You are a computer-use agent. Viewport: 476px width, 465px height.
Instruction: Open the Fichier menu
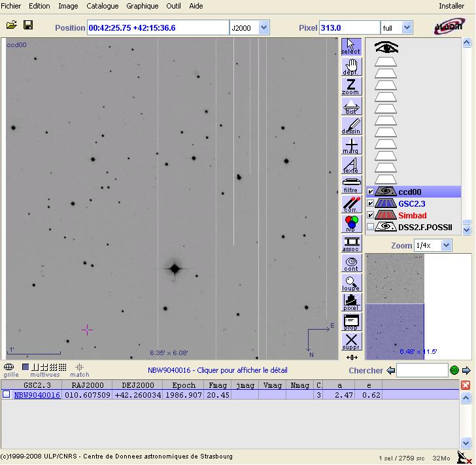click(11, 6)
